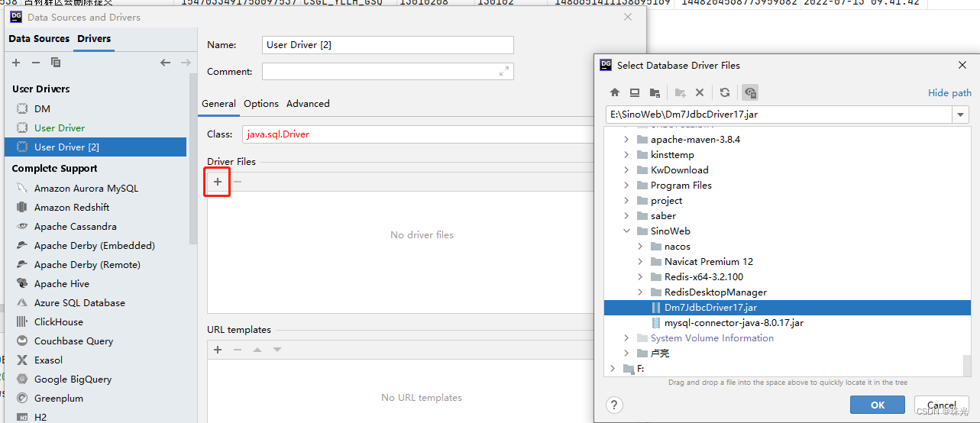
Task: Add a new driver with plus icon in Drivers panel
Action: (16, 63)
